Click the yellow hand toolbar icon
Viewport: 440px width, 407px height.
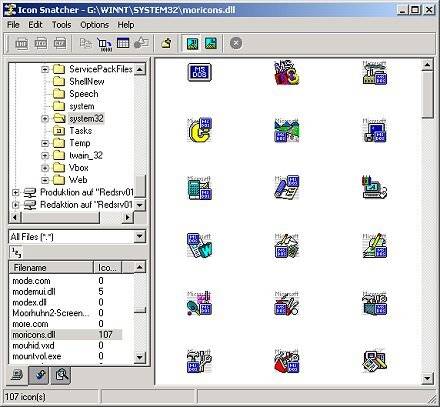(166, 43)
